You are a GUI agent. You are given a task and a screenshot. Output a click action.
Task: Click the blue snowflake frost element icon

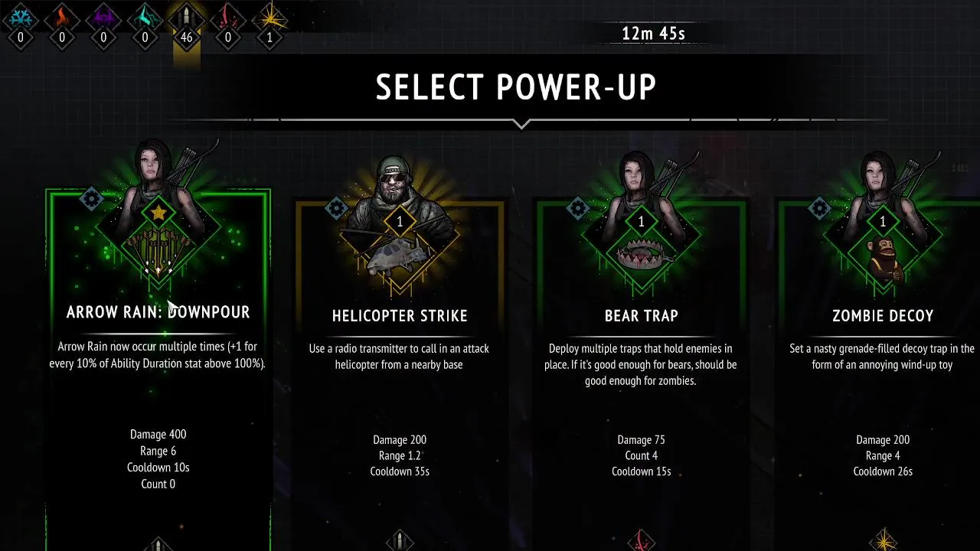click(21, 16)
